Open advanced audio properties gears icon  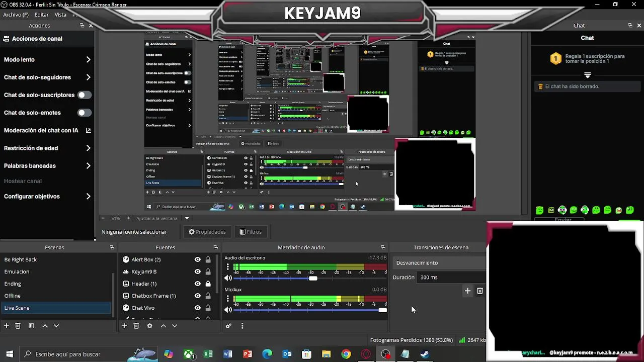pyautogui.click(x=228, y=326)
